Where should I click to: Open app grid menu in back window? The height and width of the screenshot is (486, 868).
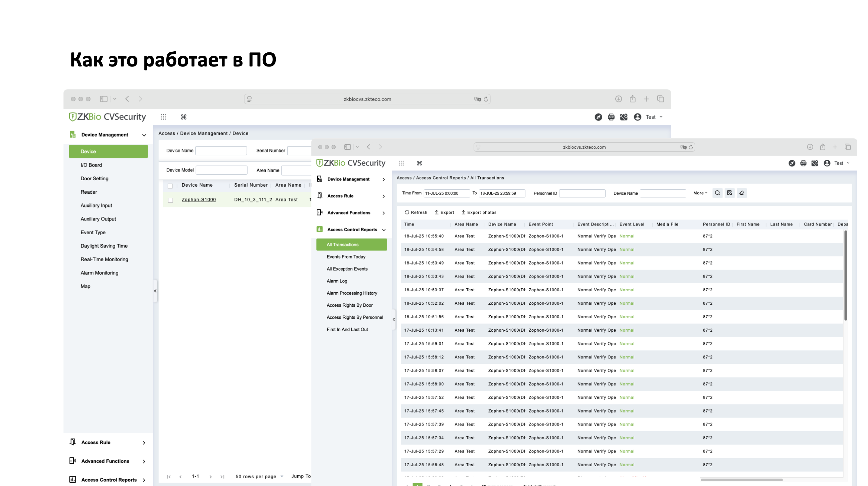(164, 117)
